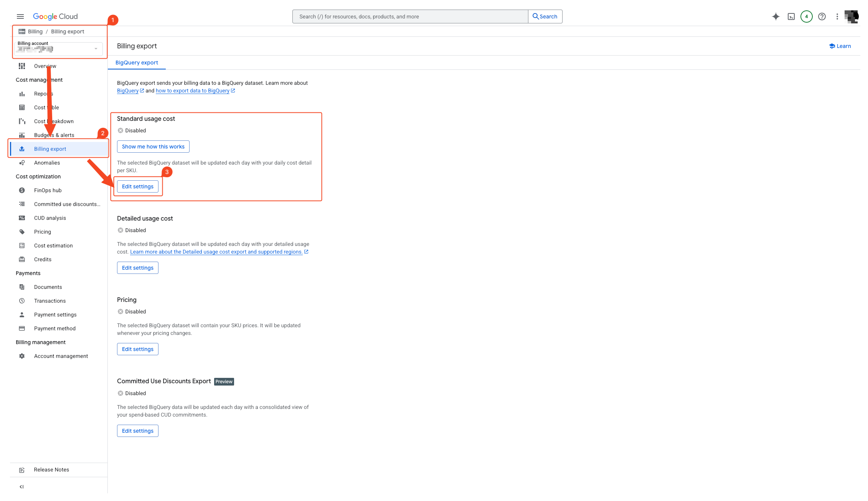868x501 pixels.
Task: Click the Pricing tag icon
Action: point(22,232)
